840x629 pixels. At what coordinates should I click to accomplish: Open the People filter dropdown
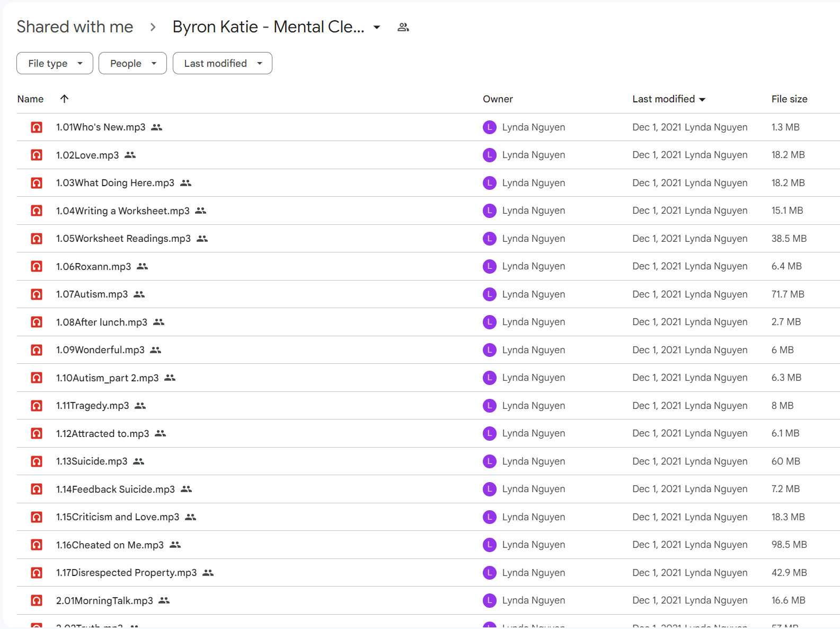tap(132, 63)
